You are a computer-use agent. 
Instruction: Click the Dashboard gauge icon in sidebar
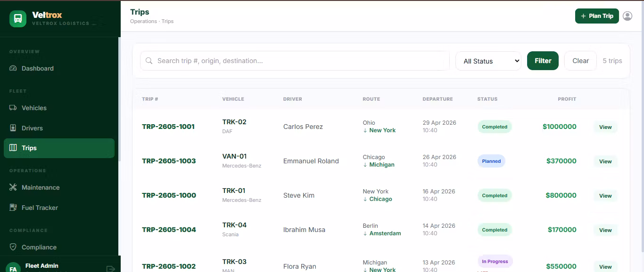pyautogui.click(x=13, y=68)
